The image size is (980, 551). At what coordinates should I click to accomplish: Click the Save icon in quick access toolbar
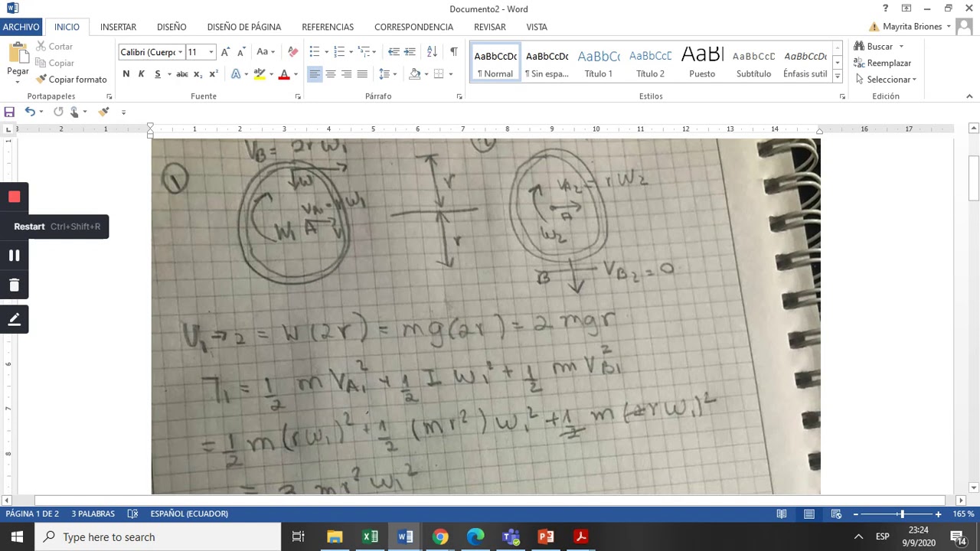(x=9, y=112)
